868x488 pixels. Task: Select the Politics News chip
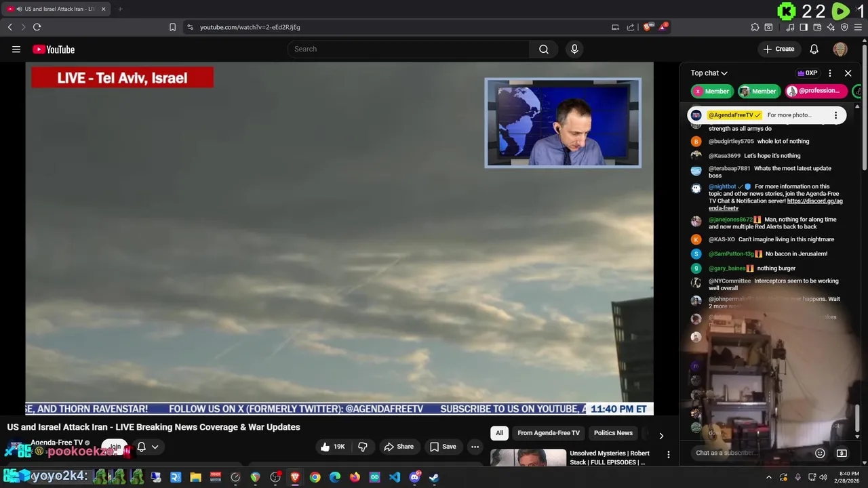(613, 433)
